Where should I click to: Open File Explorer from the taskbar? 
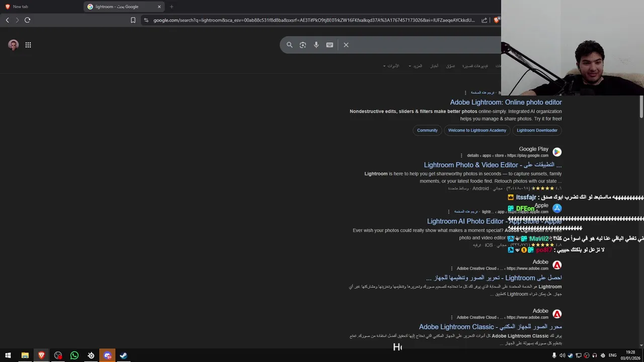click(25, 355)
